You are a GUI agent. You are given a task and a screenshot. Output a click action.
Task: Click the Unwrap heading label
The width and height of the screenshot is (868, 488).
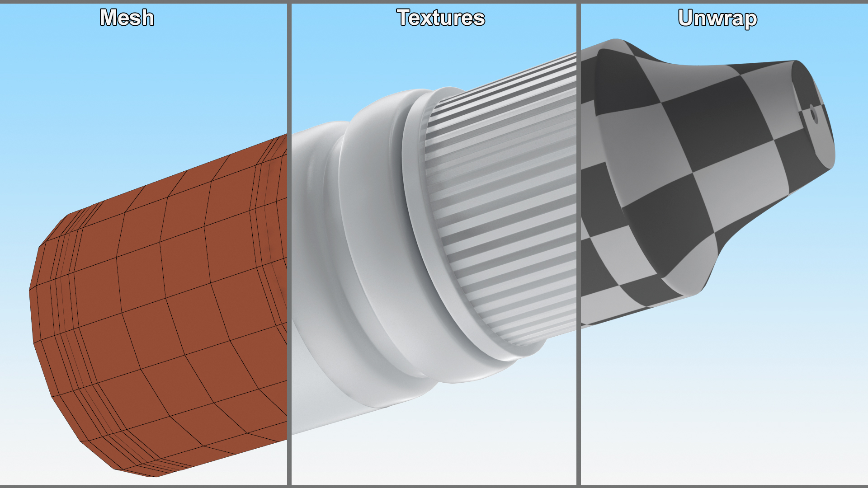pos(717,19)
